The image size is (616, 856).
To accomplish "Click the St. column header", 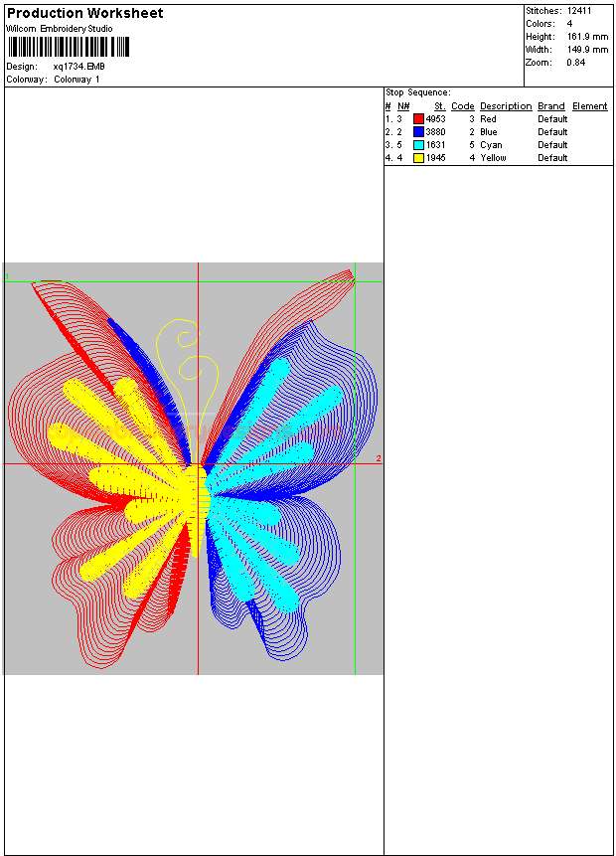I will pos(440,106).
